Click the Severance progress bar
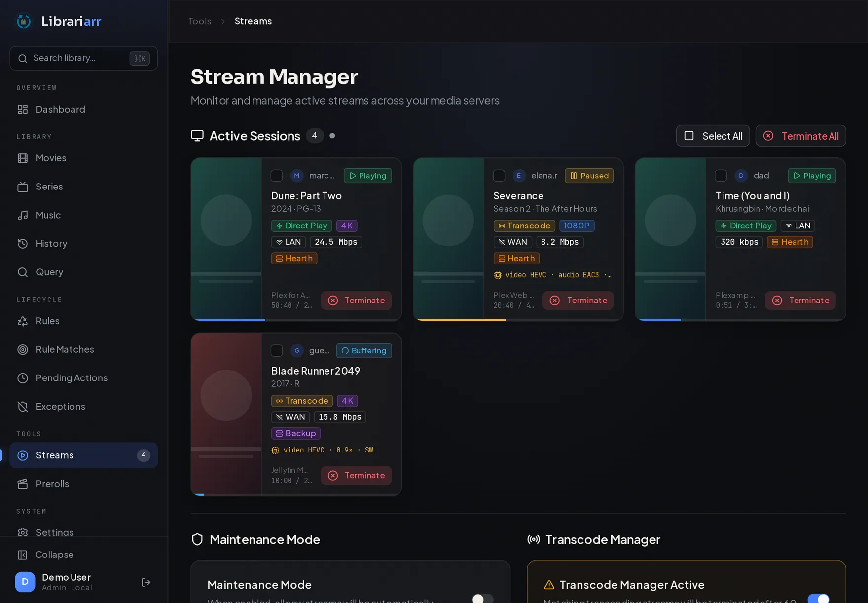The width and height of the screenshot is (868, 603). point(518,320)
